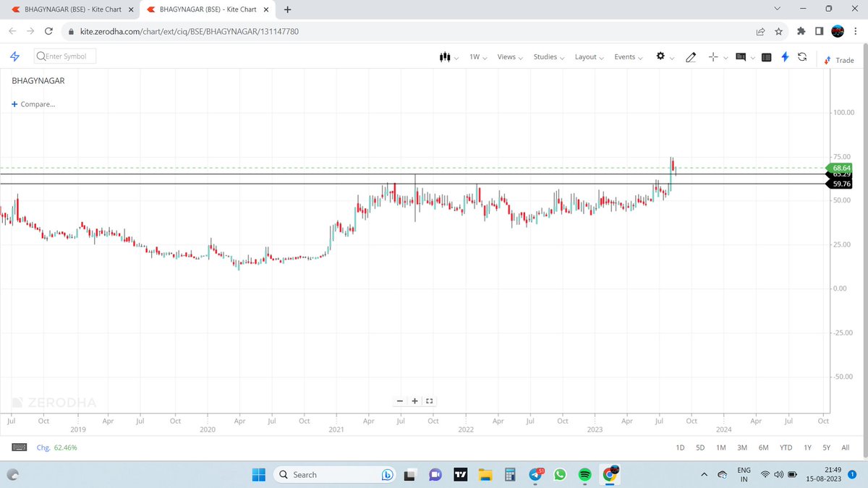Set chart range to 1M
868x488 pixels.
(721, 448)
